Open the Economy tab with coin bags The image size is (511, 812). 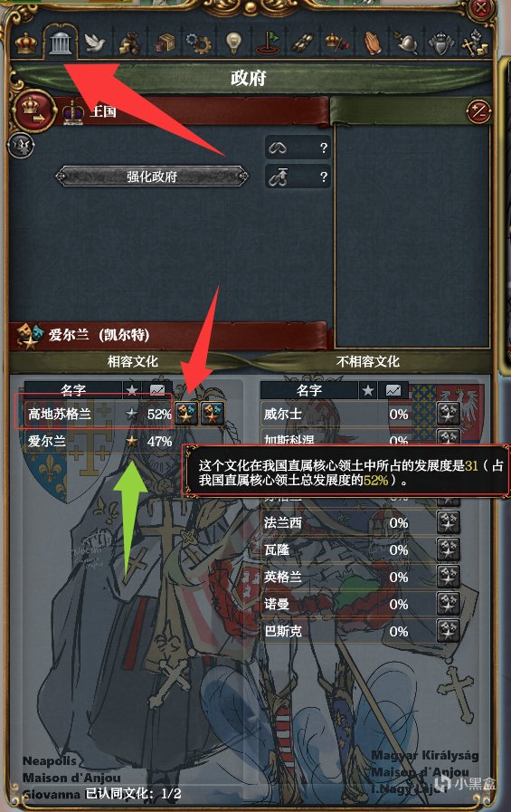point(129,43)
